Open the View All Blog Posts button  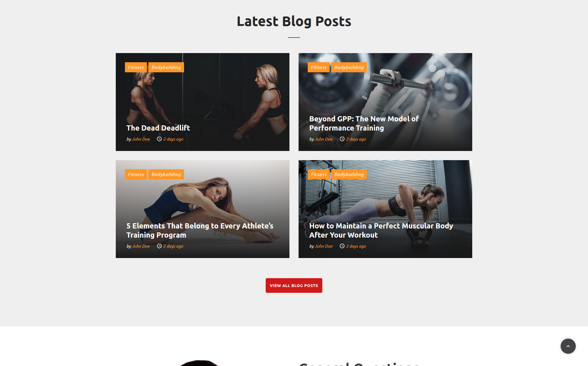[294, 285]
